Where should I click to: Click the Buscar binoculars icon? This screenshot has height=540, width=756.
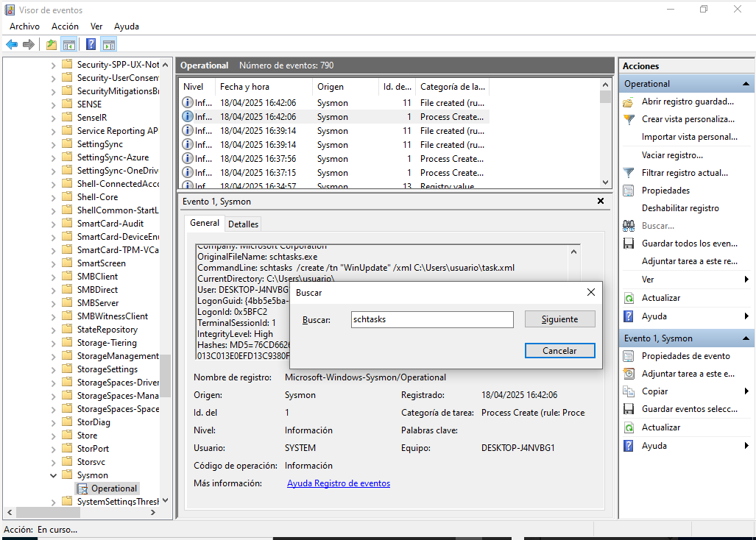point(629,226)
